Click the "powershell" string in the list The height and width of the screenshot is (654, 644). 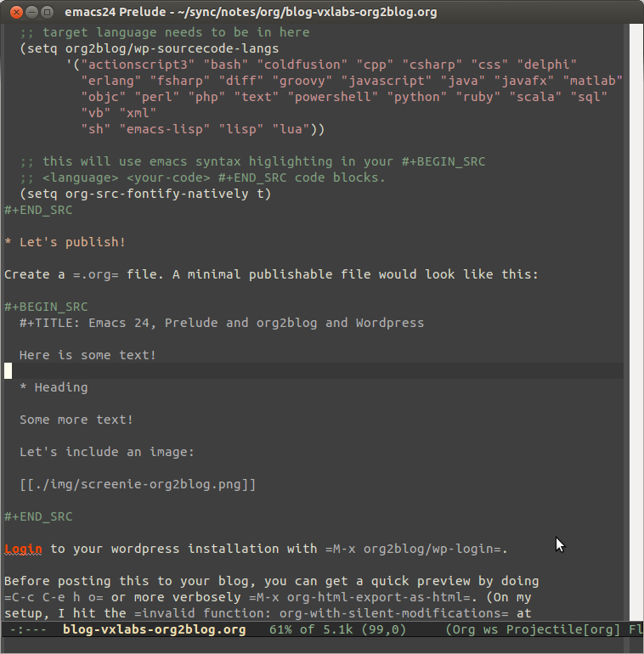click(x=333, y=97)
